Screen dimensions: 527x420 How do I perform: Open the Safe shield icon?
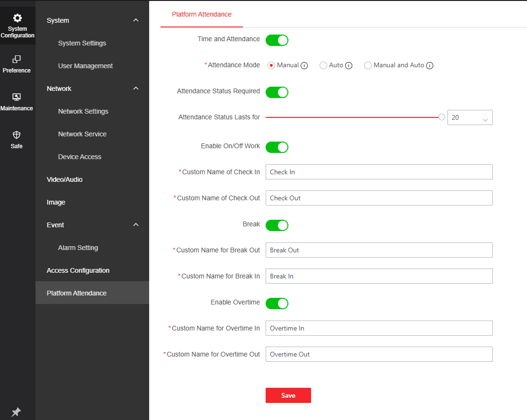[17, 135]
